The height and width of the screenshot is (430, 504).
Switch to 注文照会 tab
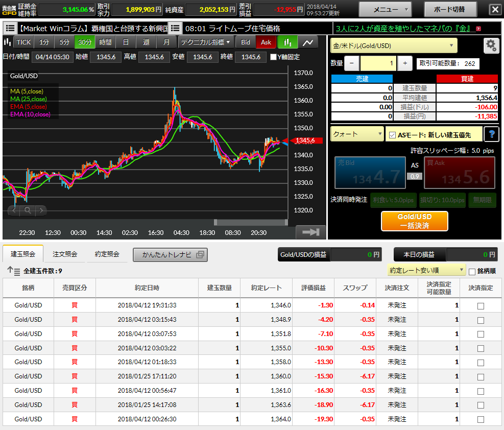[x=65, y=254]
